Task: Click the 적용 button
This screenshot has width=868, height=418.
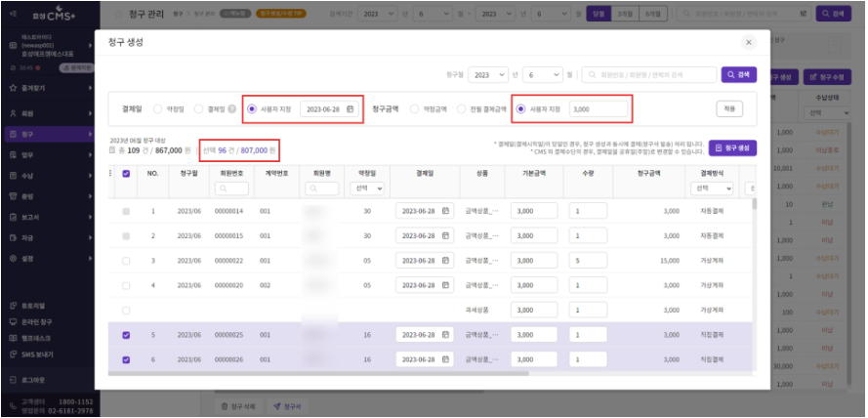Action: point(729,109)
